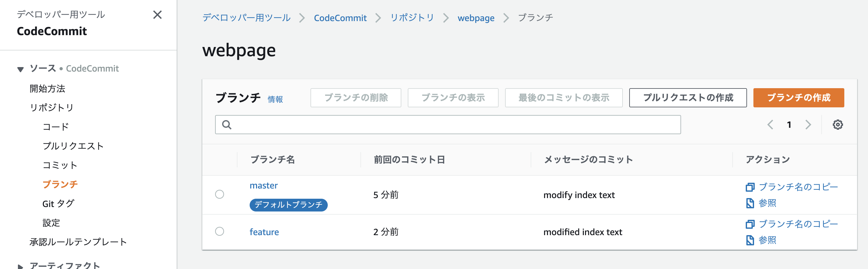Select the feature branch radio button

[x=219, y=231]
